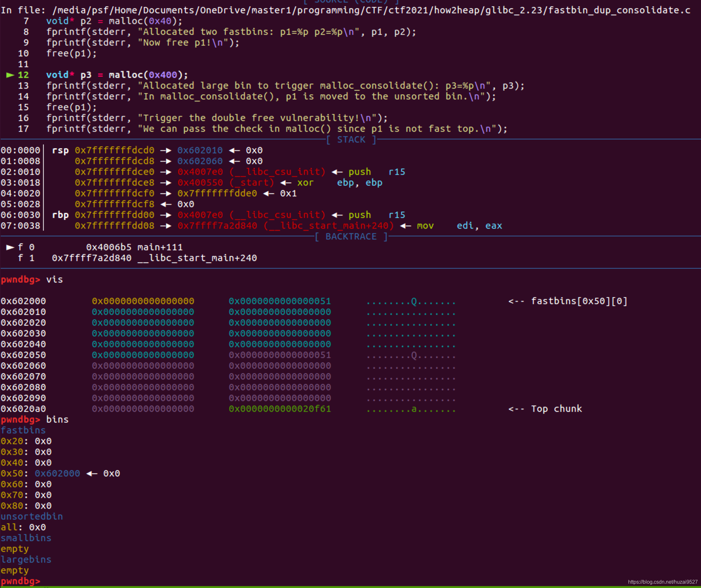
Task: Click source line 15 'free(p1);'
Action: tap(71, 107)
